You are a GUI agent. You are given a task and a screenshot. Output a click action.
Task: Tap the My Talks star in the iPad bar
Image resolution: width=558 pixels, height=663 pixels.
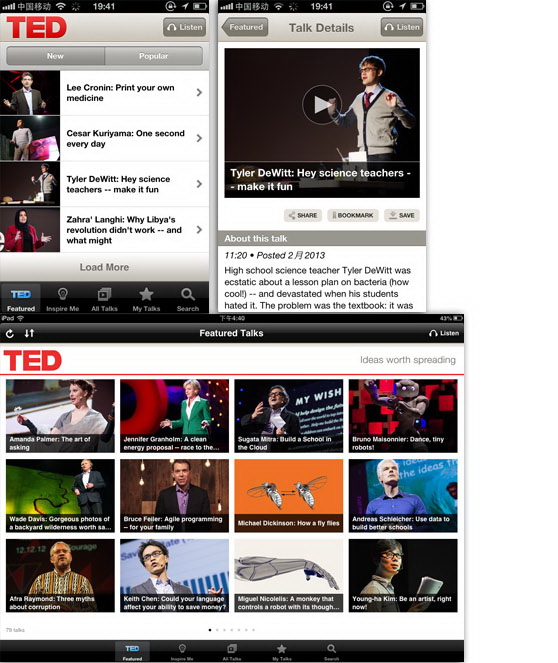282,652
